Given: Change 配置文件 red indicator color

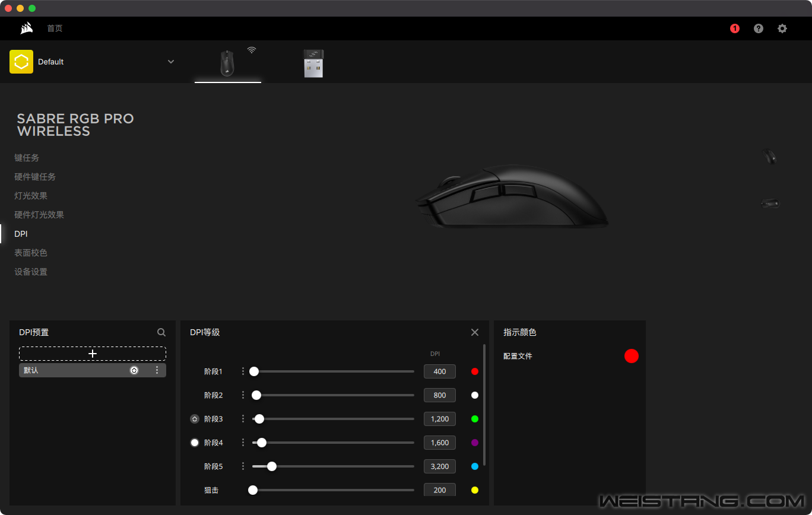Looking at the screenshot, I should click(632, 356).
